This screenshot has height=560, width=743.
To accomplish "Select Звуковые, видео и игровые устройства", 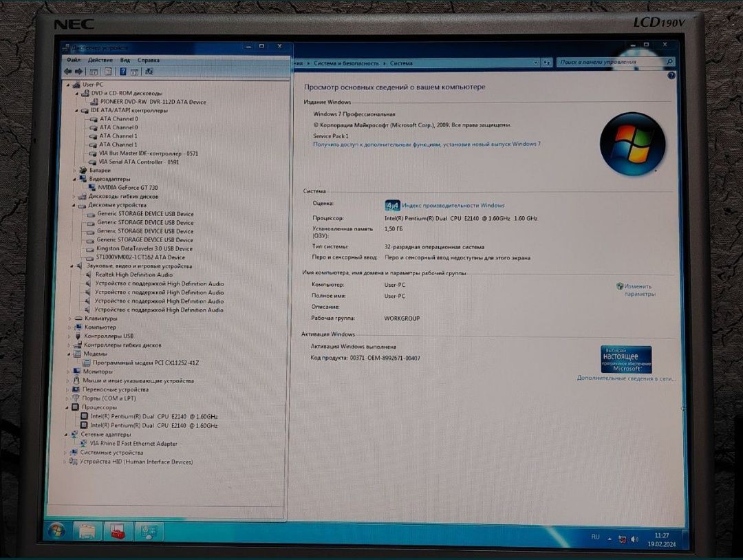I will 139,266.
